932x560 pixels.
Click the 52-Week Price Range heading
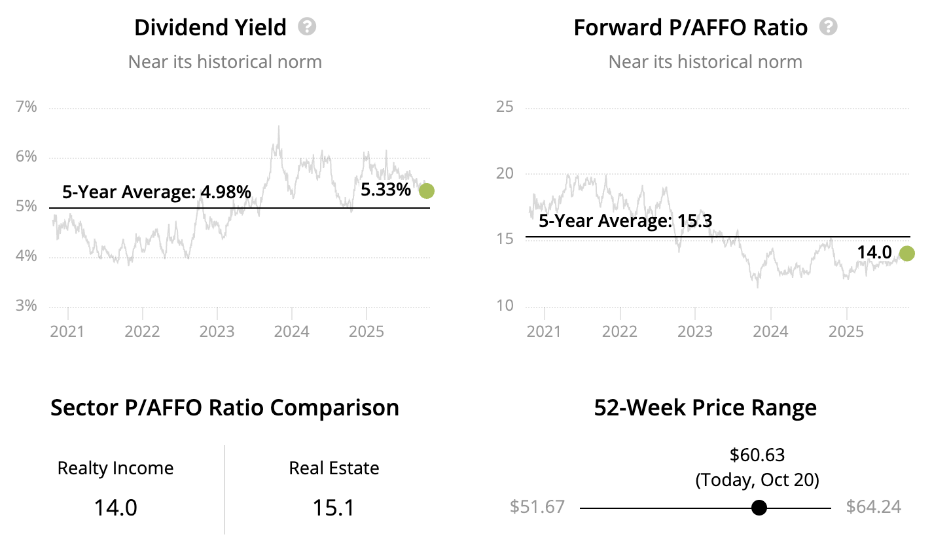coord(705,408)
